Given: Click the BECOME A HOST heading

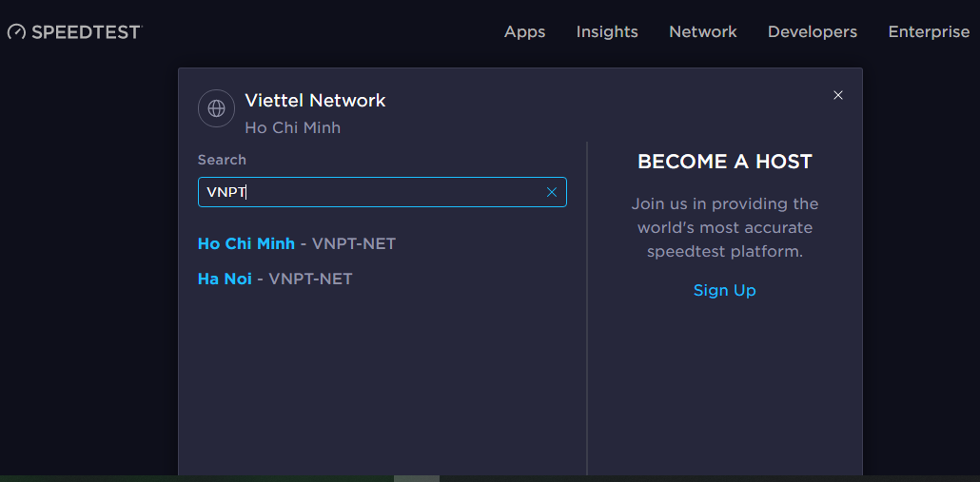Looking at the screenshot, I should 724,162.
